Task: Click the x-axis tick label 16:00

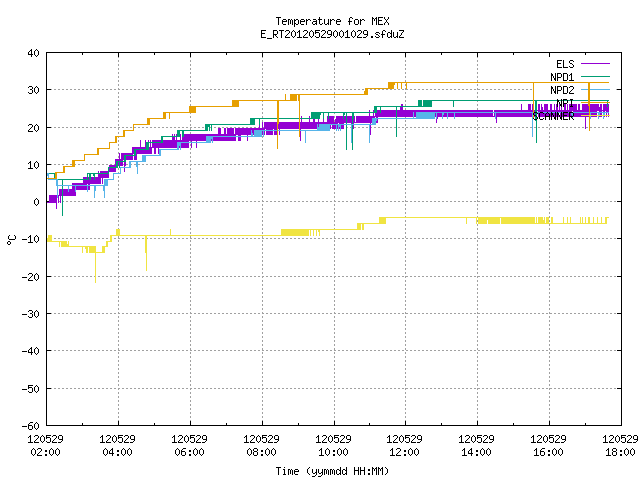Action: point(548,452)
